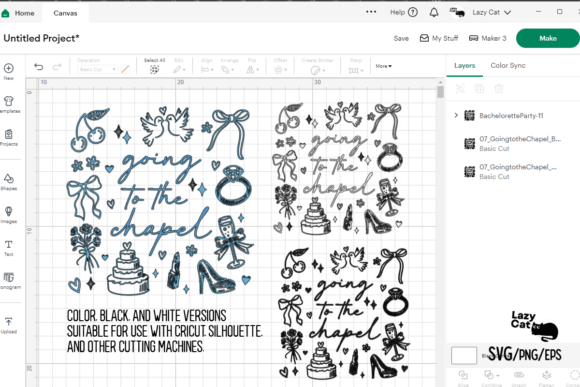Open the Lazy Cat account dropdown

click(492, 12)
